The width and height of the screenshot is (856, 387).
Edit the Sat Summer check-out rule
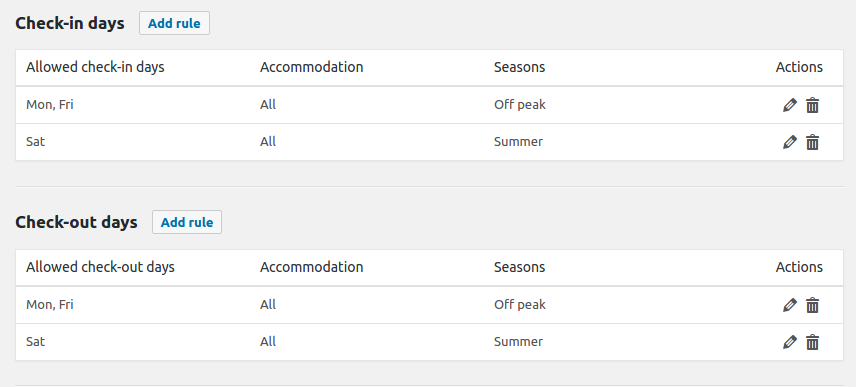coord(789,342)
